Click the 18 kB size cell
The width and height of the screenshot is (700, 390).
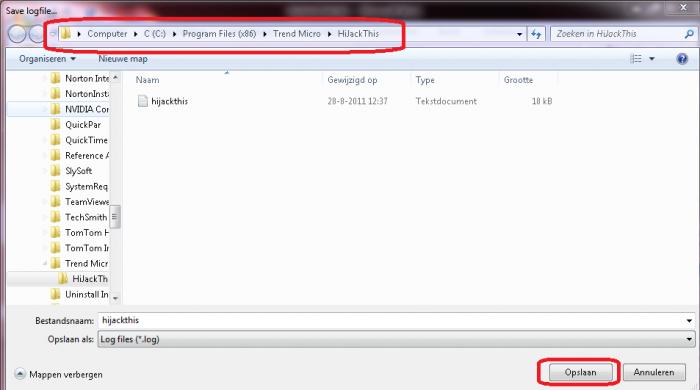tap(542, 101)
